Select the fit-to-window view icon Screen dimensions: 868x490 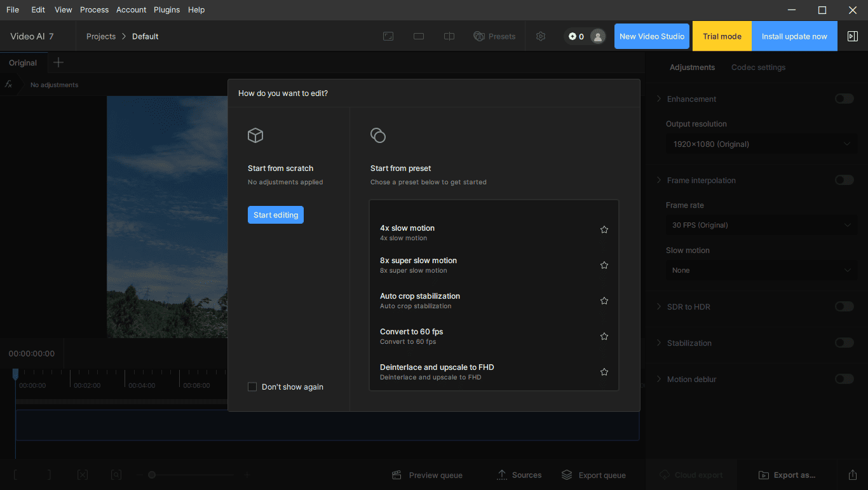(x=388, y=36)
